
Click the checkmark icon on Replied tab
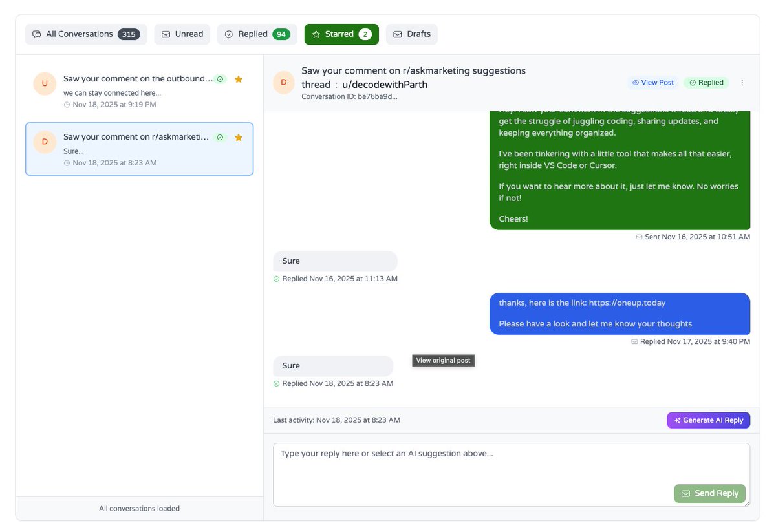[228, 34]
